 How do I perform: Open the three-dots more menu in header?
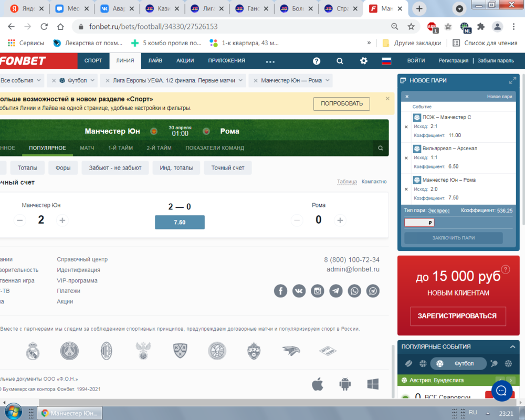(x=270, y=61)
